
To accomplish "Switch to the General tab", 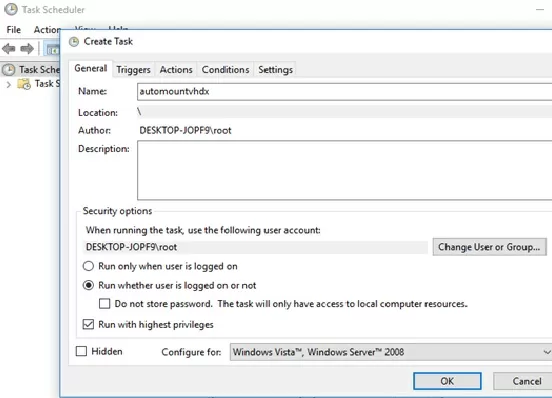I will pyautogui.click(x=90, y=68).
